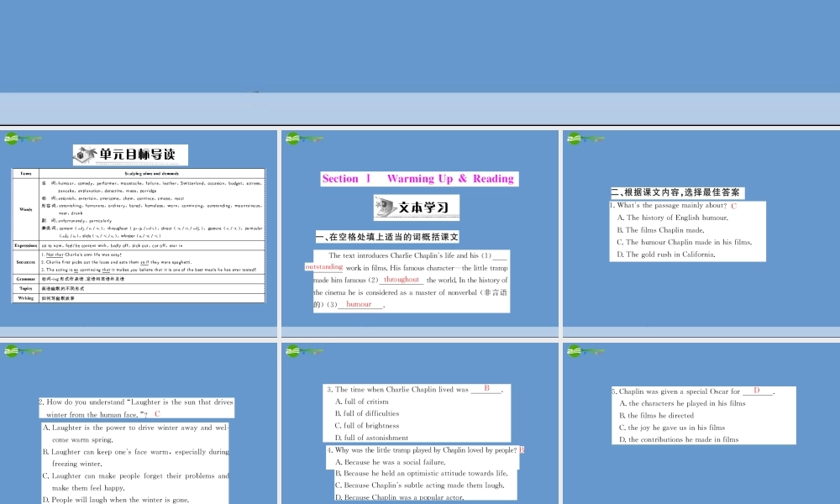
Task: Click option 'D. The gold rush in California.'
Action: [666, 255]
